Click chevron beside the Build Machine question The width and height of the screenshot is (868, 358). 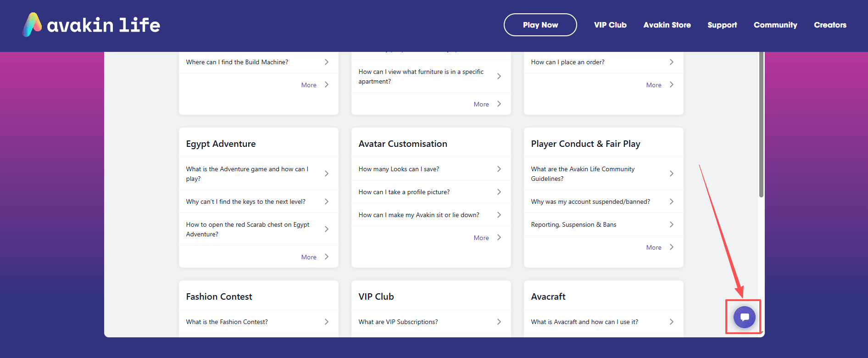click(x=327, y=62)
